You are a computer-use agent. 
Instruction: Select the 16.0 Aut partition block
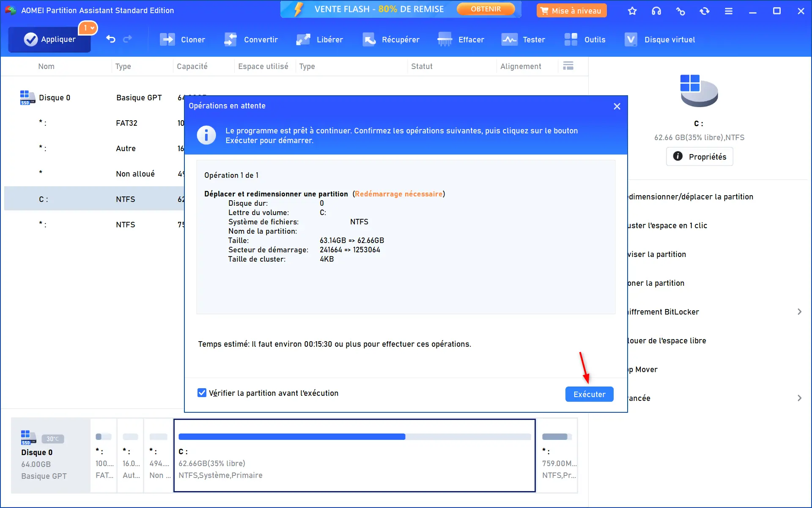(x=131, y=456)
